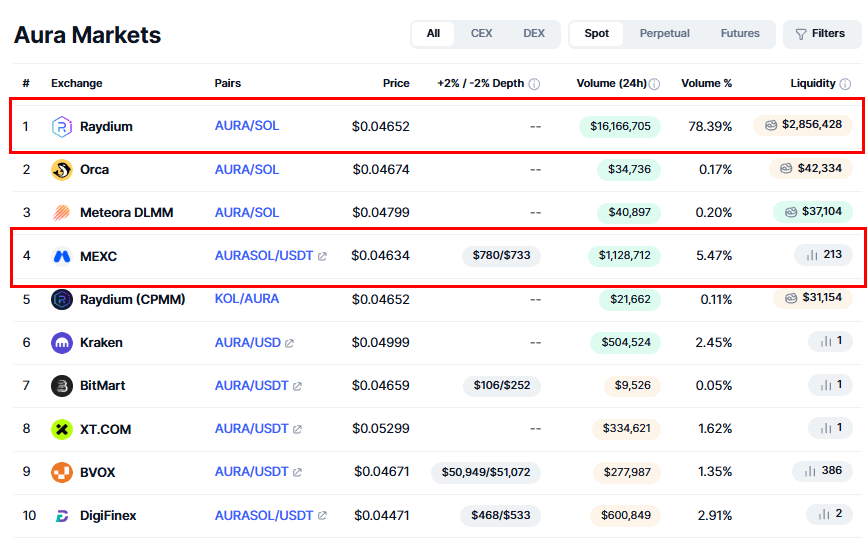Click the bar chart icon beside BVOX score 386
The width and height of the screenshot is (868, 556).
tap(810, 471)
